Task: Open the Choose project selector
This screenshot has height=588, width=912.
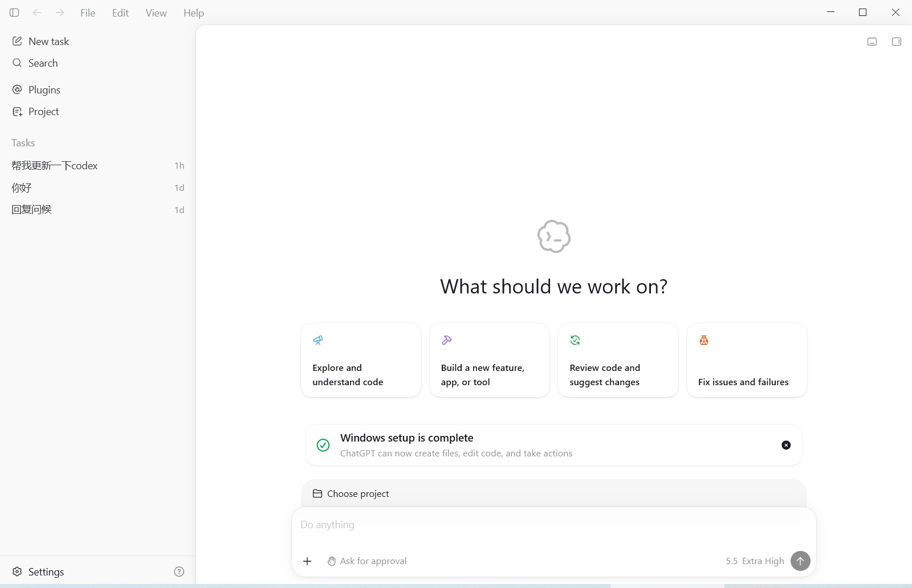Action: pyautogui.click(x=351, y=493)
